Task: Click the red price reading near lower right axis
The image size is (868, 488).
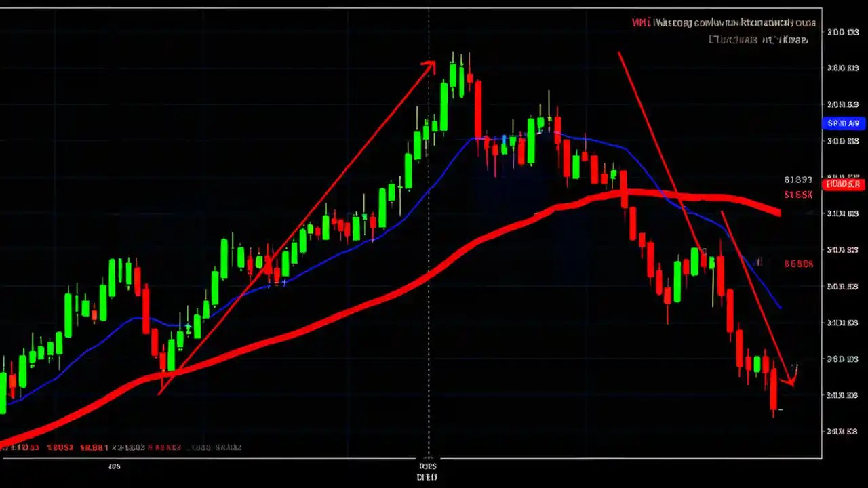Action: click(x=798, y=264)
